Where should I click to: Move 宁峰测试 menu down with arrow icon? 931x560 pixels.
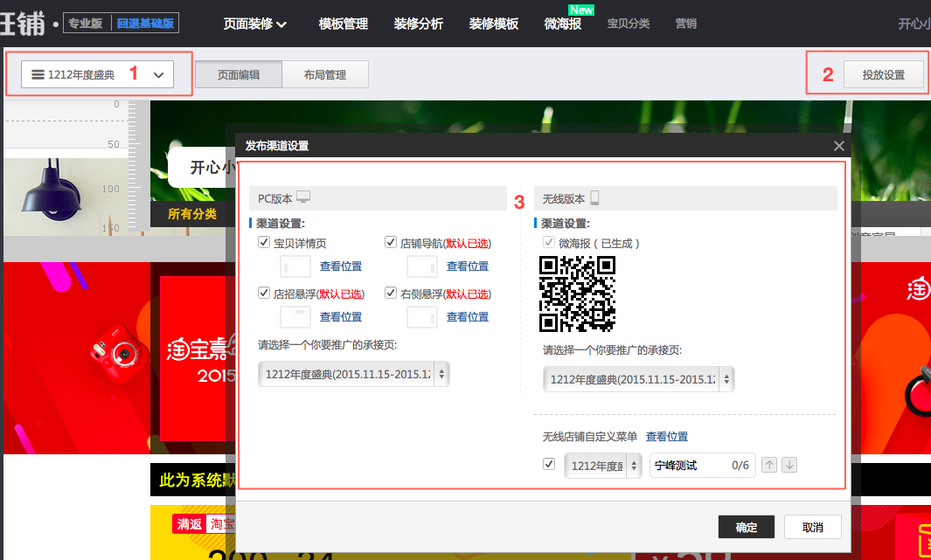point(789,465)
